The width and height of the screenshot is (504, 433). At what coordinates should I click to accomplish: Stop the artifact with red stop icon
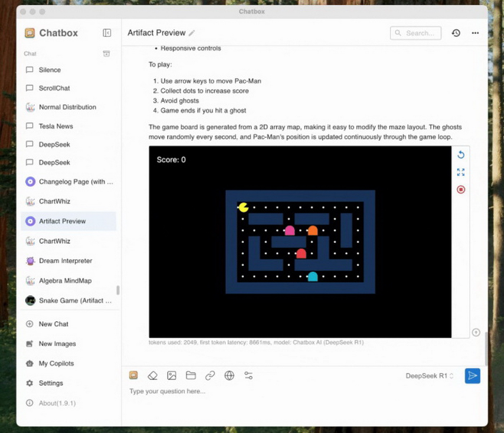pos(461,190)
